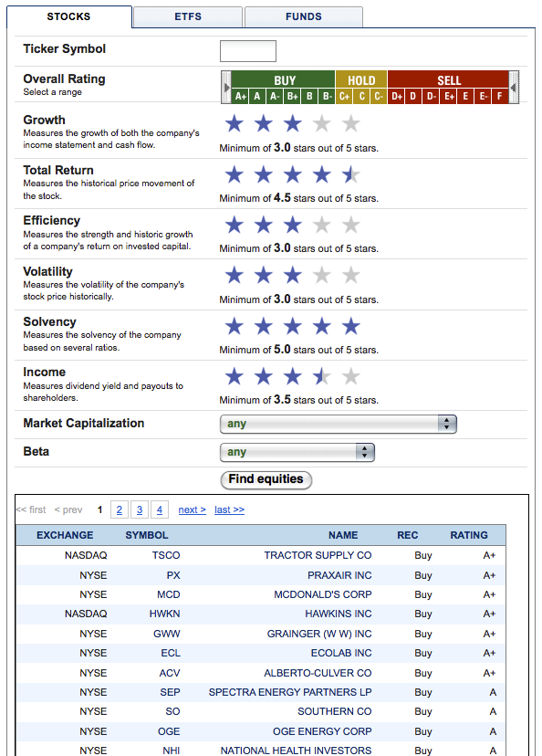
Task: Set Efficiency to four stars
Action: point(322,226)
